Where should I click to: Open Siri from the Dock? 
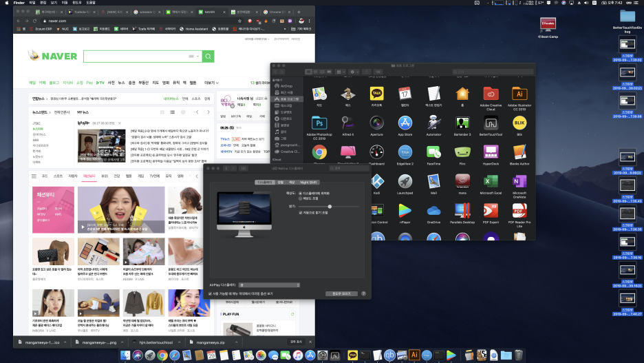point(138,355)
